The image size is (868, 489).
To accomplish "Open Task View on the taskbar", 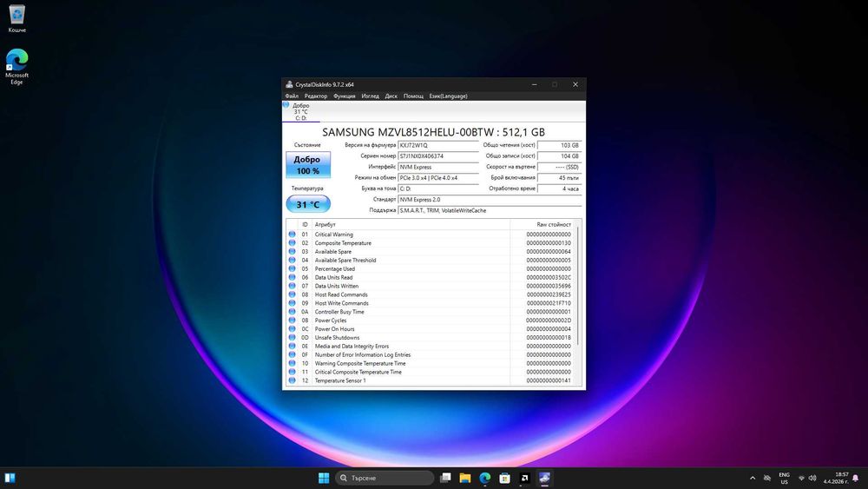I will click(x=445, y=478).
